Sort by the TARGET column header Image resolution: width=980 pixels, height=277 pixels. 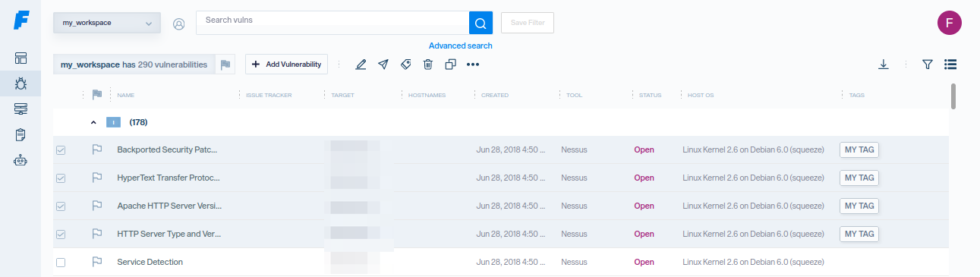point(342,95)
